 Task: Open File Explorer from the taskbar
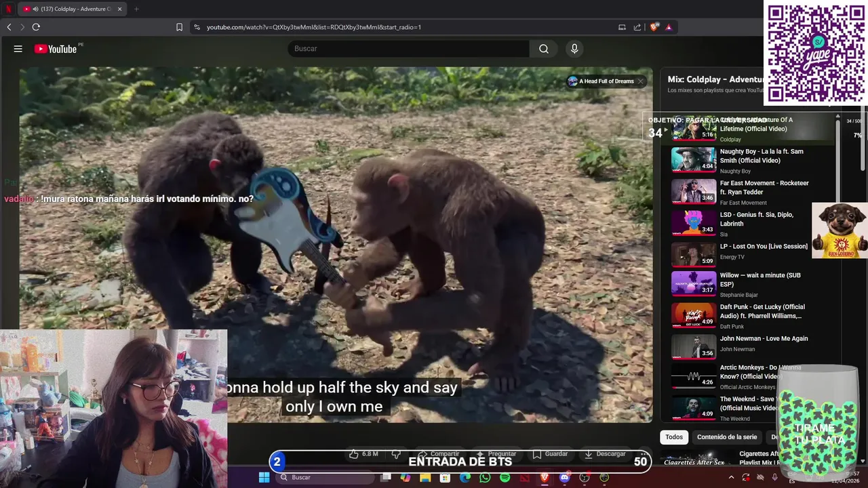[x=425, y=478]
